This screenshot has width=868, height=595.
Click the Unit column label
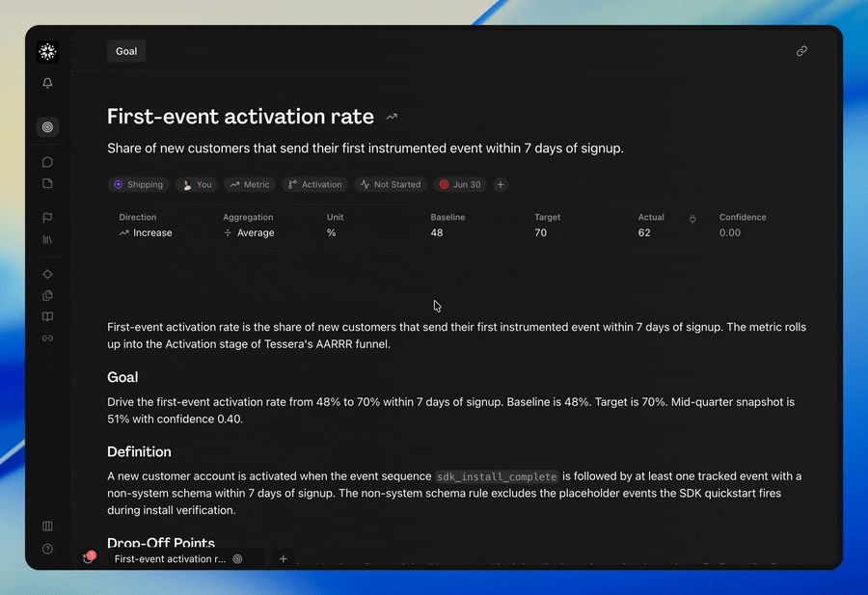(335, 218)
